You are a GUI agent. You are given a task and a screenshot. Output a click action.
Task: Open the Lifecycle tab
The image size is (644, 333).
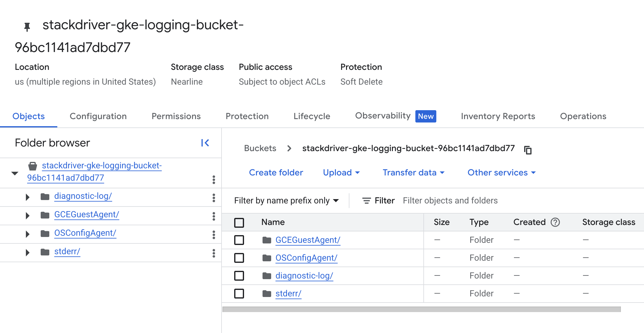(312, 116)
